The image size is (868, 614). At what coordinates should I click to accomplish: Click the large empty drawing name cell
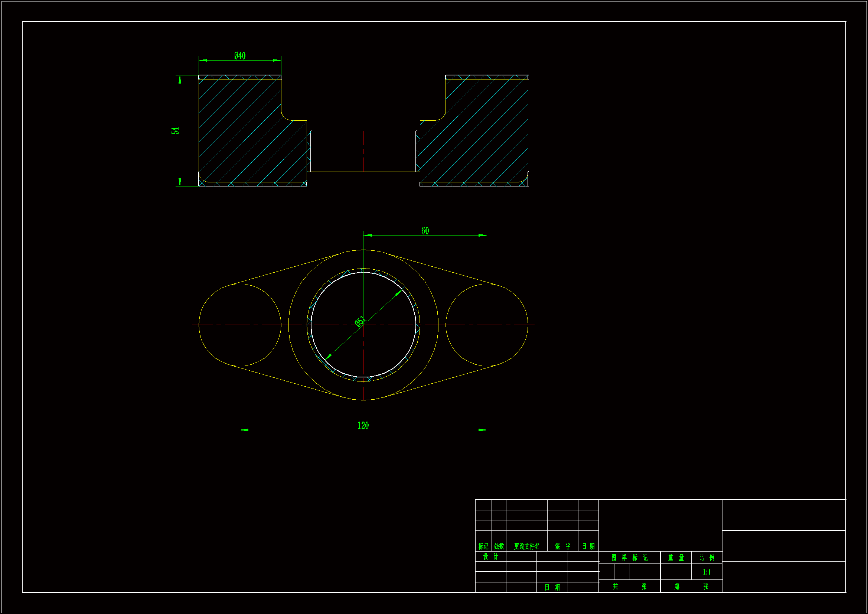(x=660, y=525)
